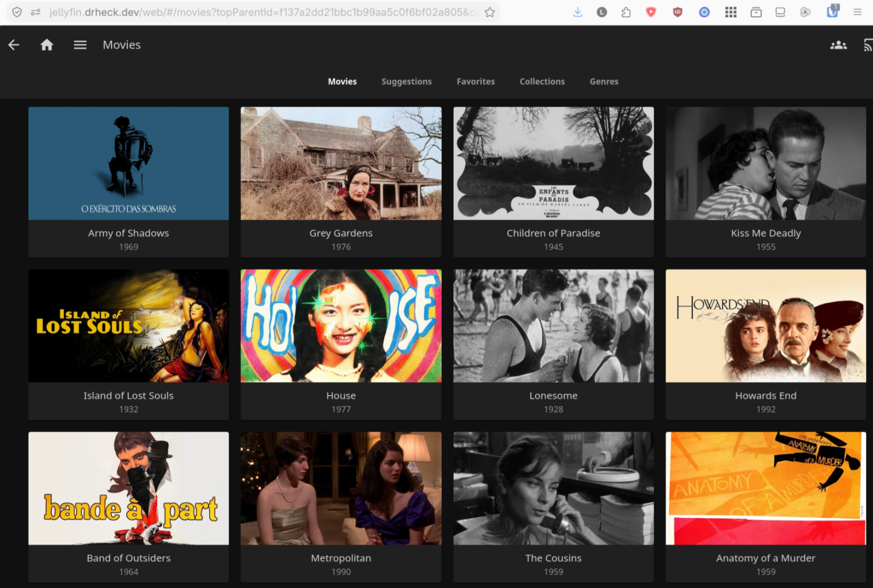Select the Army of Shadows poster
873x588 pixels.
coord(128,164)
